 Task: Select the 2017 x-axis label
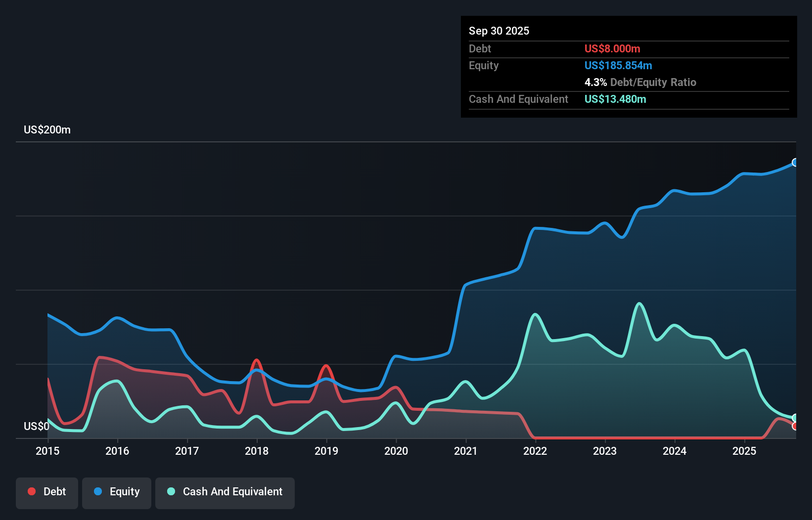point(187,451)
